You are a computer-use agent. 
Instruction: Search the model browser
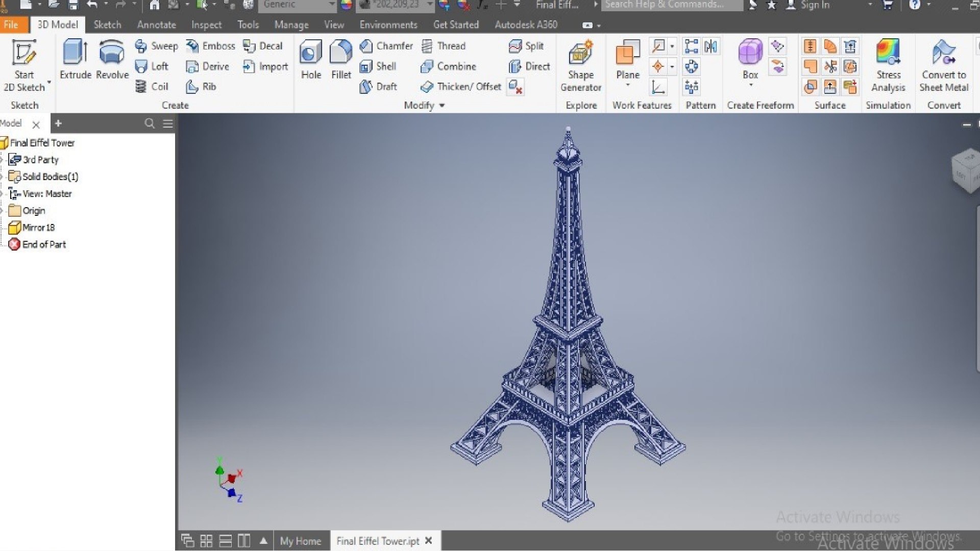pyautogui.click(x=150, y=123)
